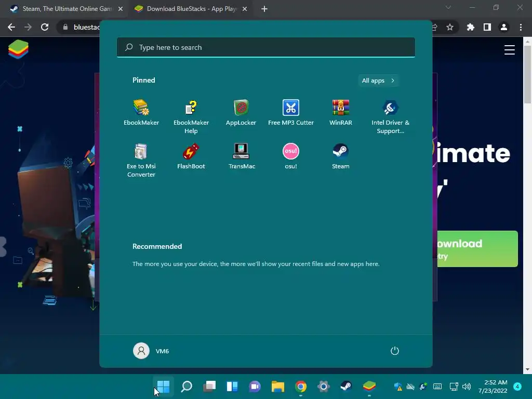Open File Explorer from the taskbar

pos(277,386)
